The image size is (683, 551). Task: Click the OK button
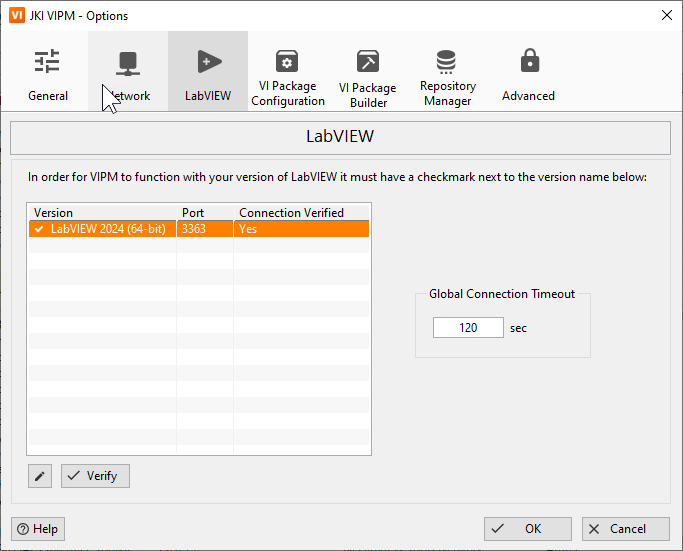pos(527,529)
